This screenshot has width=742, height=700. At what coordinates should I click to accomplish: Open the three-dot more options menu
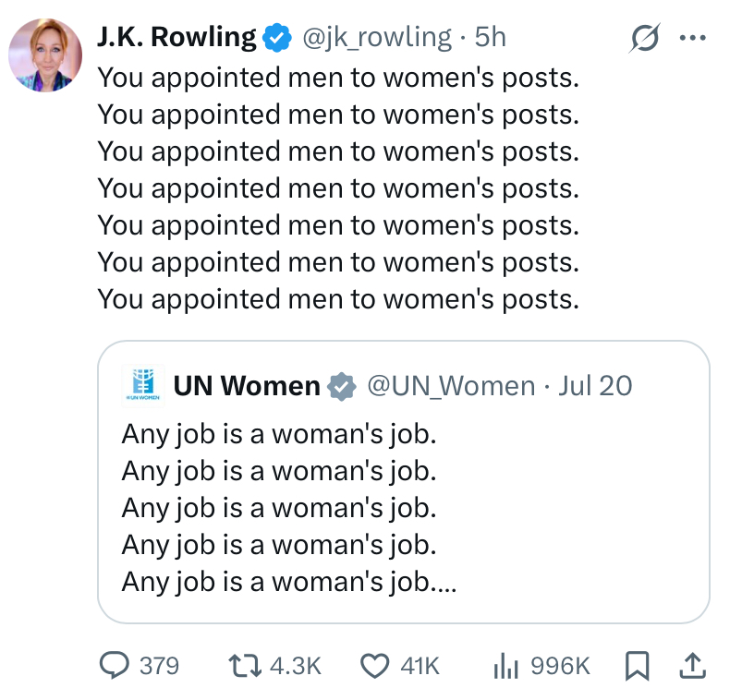[693, 37]
